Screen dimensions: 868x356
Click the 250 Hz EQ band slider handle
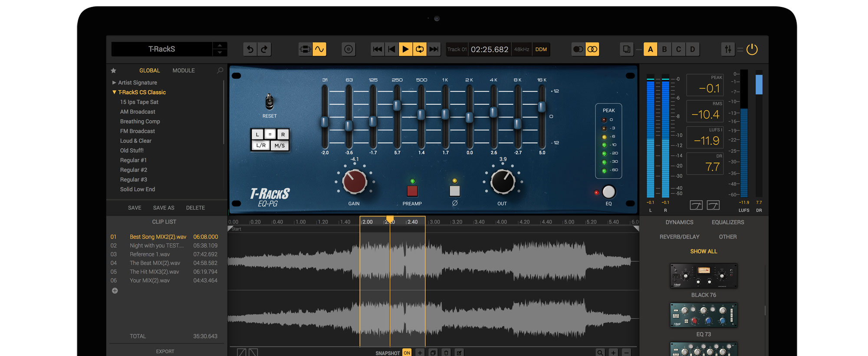[x=397, y=105]
